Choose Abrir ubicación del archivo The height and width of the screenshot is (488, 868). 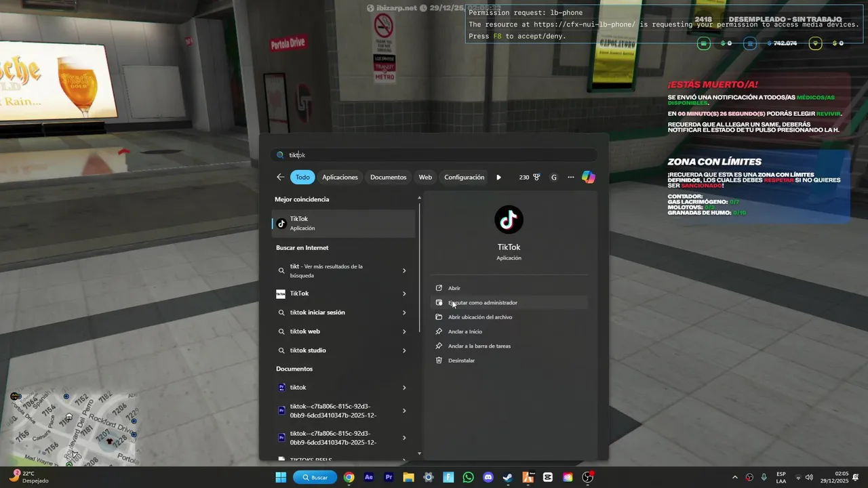coord(509,317)
